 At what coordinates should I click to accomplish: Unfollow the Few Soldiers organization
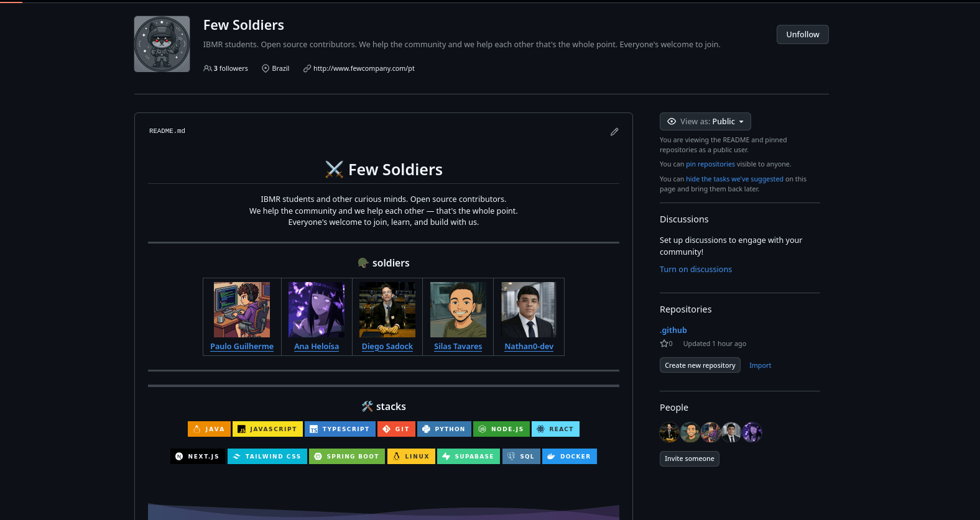802,34
